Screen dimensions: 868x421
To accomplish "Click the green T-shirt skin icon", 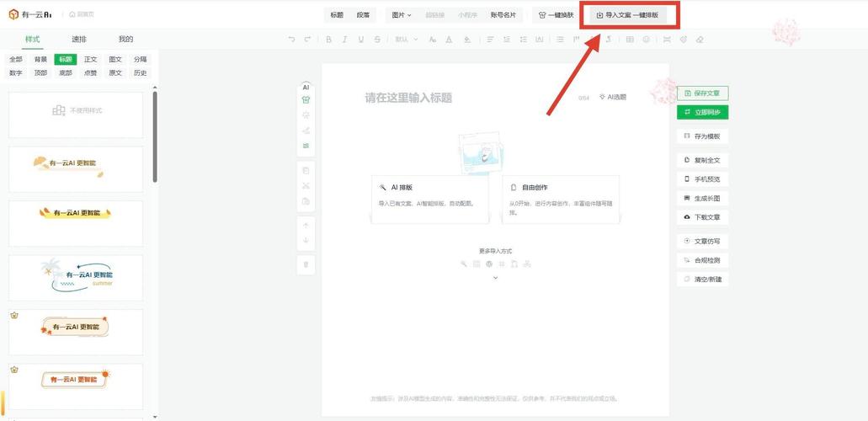I will tap(306, 99).
